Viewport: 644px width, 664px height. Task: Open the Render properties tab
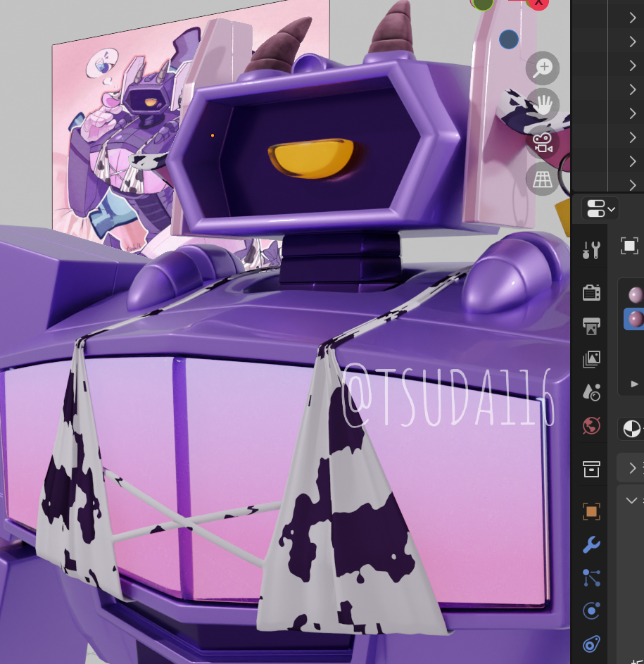pyautogui.click(x=591, y=292)
